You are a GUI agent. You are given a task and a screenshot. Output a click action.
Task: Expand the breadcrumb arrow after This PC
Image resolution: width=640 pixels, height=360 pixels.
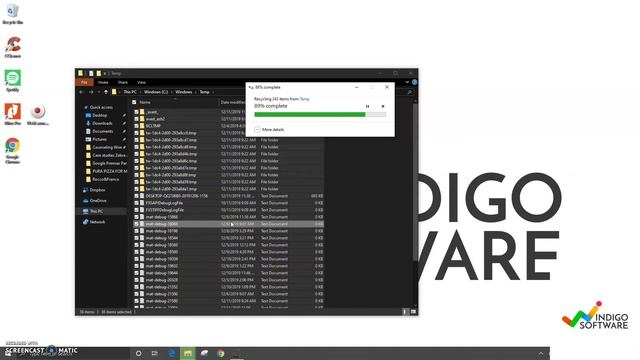point(140,92)
